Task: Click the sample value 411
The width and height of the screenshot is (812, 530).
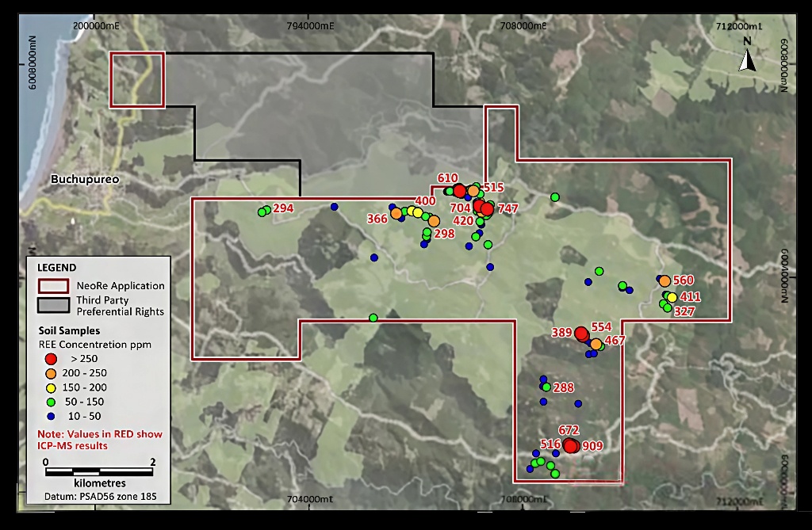Action: click(x=691, y=297)
